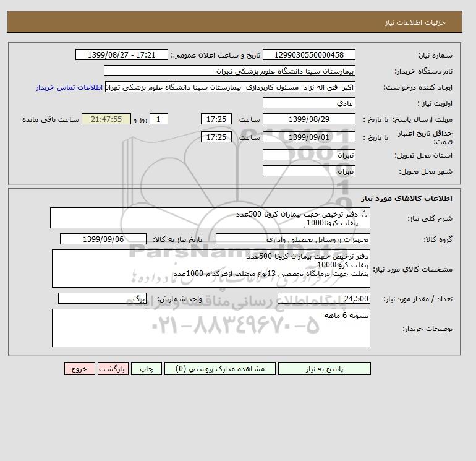Click the شرح کلی نیاز text area
Screen dimensions: 476x461
pyautogui.click(x=210, y=218)
